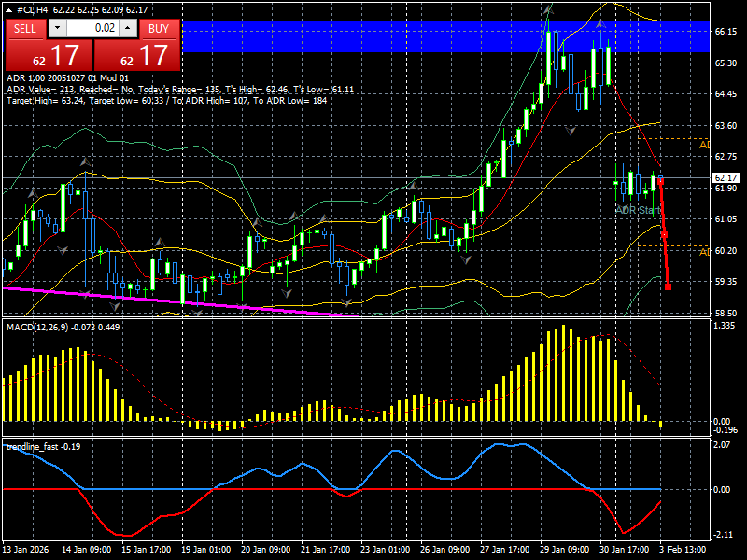The height and width of the screenshot is (560, 747).
Task: Focus the 0.02 volume input field
Action: pos(92,28)
